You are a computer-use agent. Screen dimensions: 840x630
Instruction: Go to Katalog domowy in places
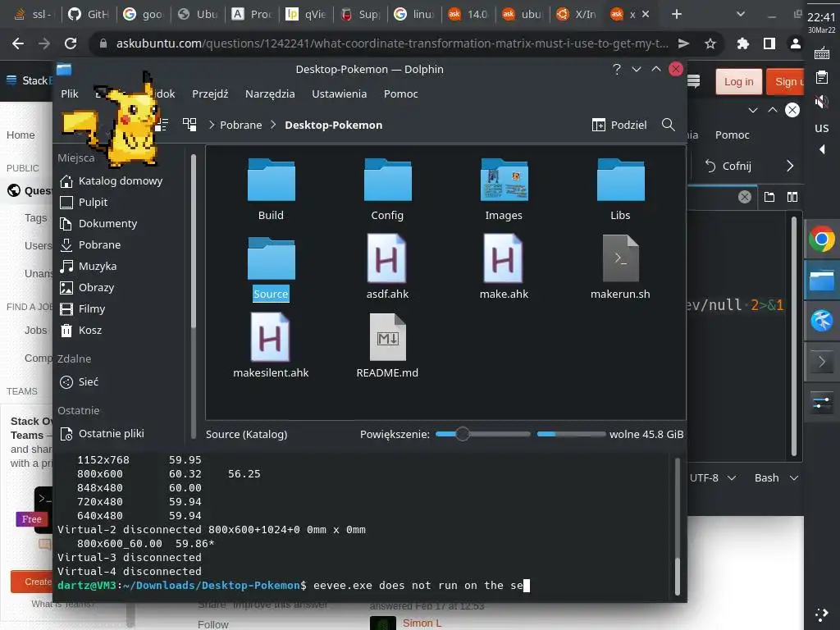(x=112, y=181)
